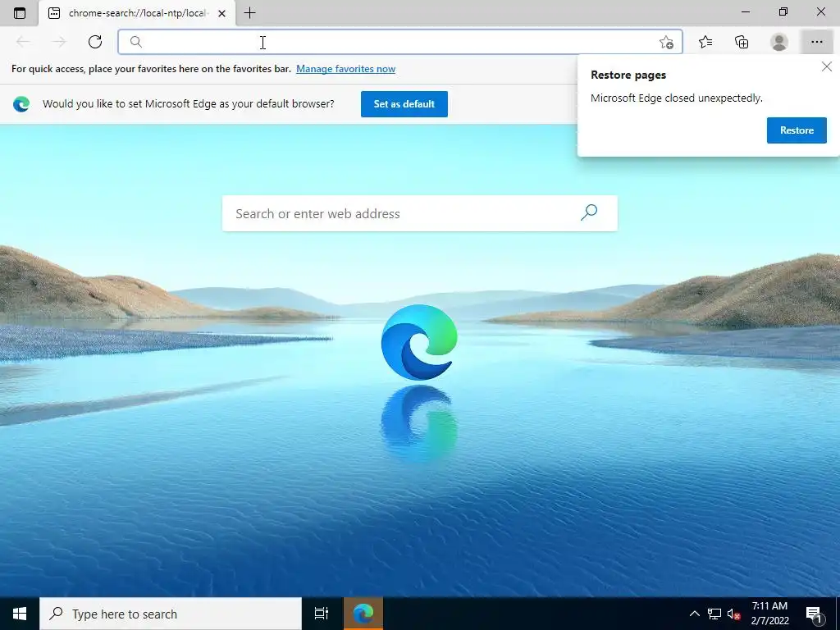Click the Microsoft Edge taskbar icon
This screenshot has width=840, height=630.
363,614
